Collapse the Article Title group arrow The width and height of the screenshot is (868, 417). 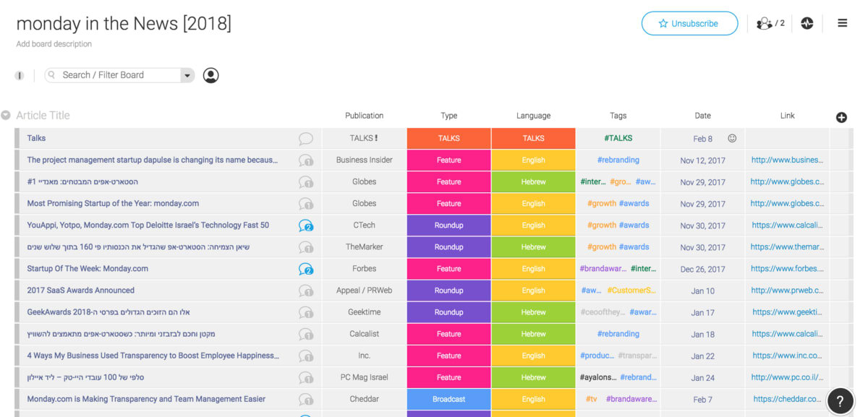tap(6, 116)
